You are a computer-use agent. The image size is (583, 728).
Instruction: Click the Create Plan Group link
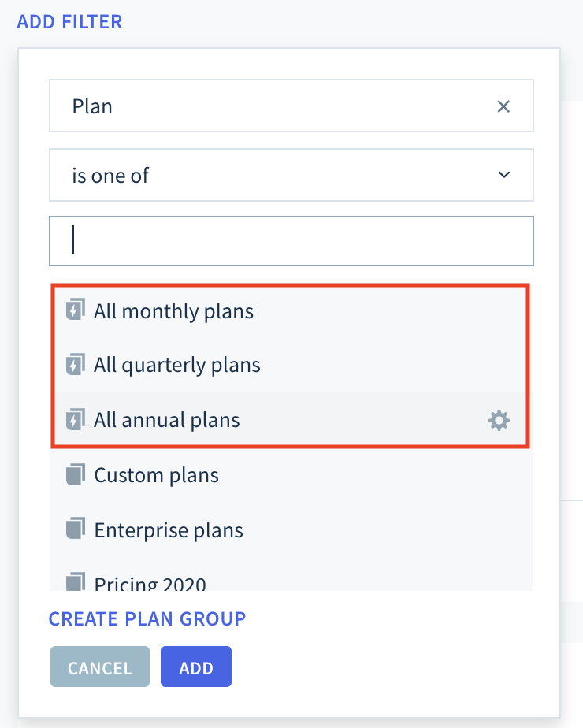pyautogui.click(x=147, y=619)
